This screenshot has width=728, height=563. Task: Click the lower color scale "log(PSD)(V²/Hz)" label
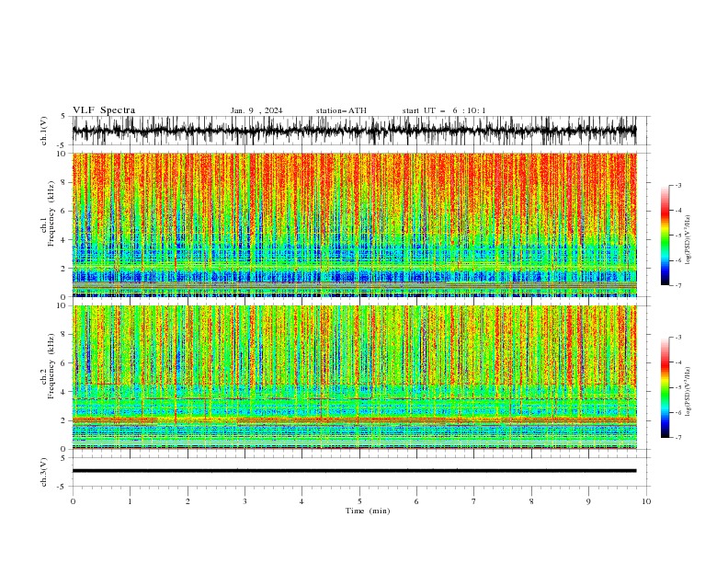pyautogui.click(x=688, y=392)
